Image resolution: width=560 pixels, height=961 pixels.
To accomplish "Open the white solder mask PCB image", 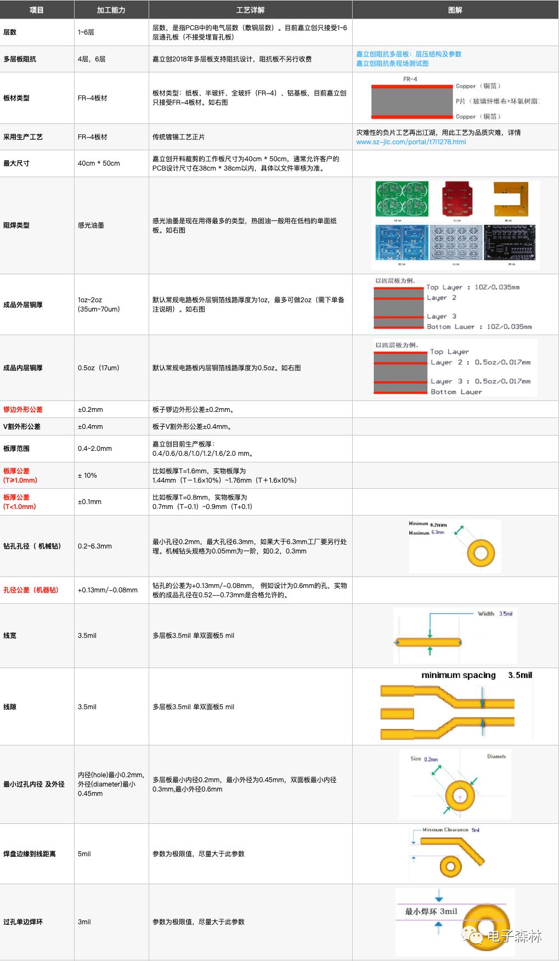I will pyautogui.click(x=456, y=244).
